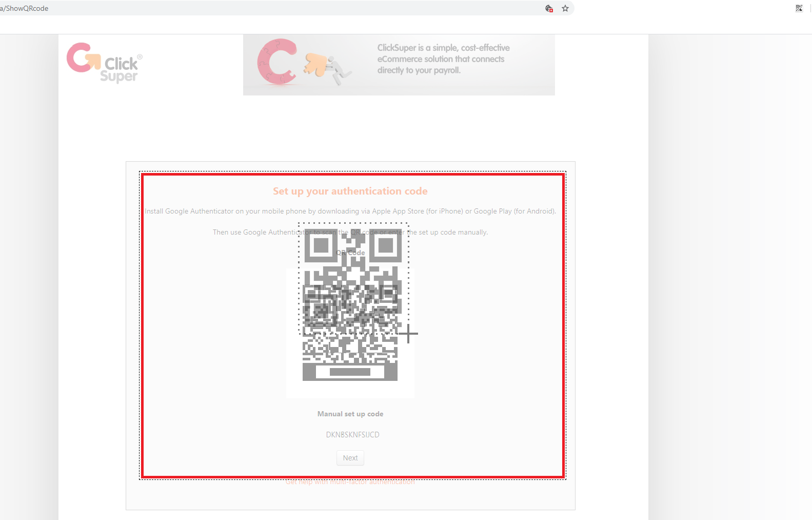Select the manual code DKNBSKNFSIJCD text
812x520 pixels.
tap(353, 435)
